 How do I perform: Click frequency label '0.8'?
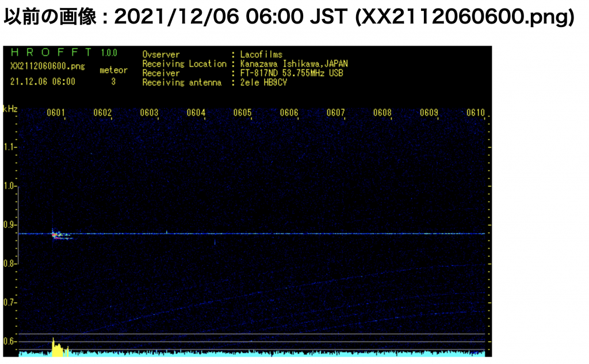9,264
